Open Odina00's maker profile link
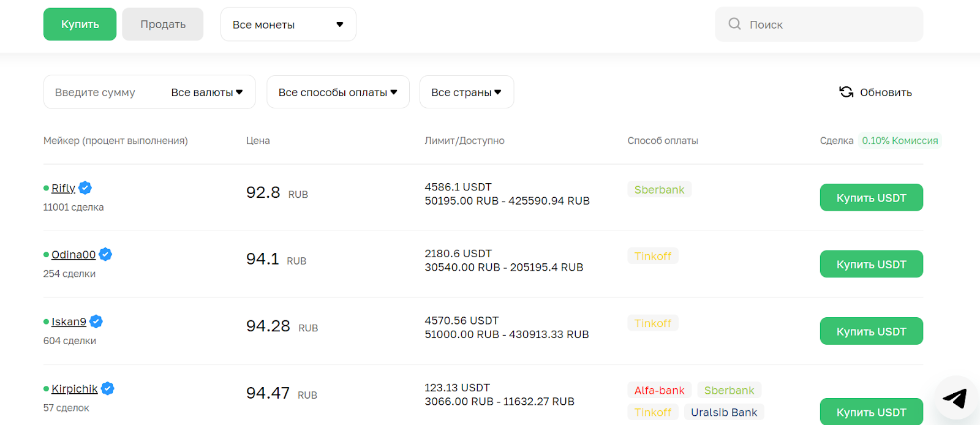The width and height of the screenshot is (980, 425). pyautogui.click(x=73, y=255)
